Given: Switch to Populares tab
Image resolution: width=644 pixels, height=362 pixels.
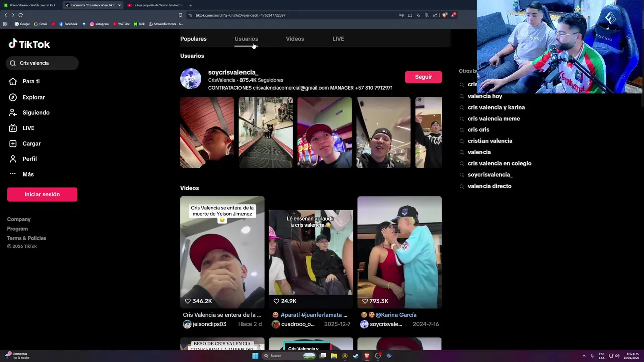Looking at the screenshot, I should pyautogui.click(x=193, y=39).
